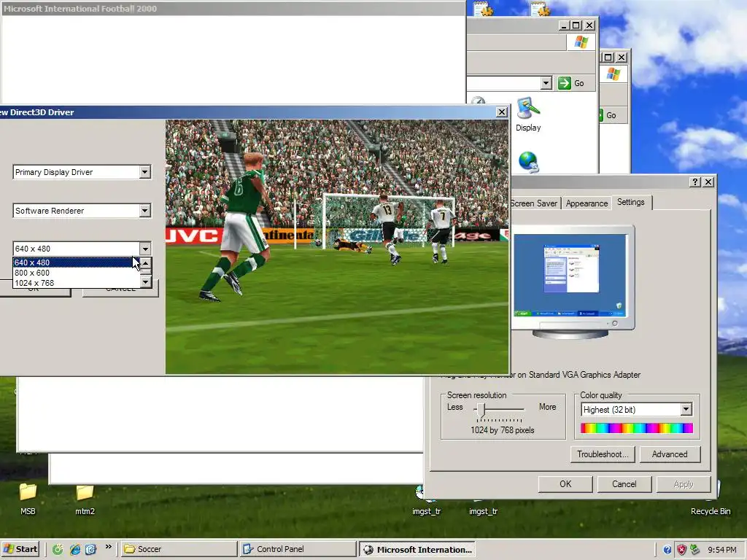Click the 9:54 PM clock

point(722,550)
